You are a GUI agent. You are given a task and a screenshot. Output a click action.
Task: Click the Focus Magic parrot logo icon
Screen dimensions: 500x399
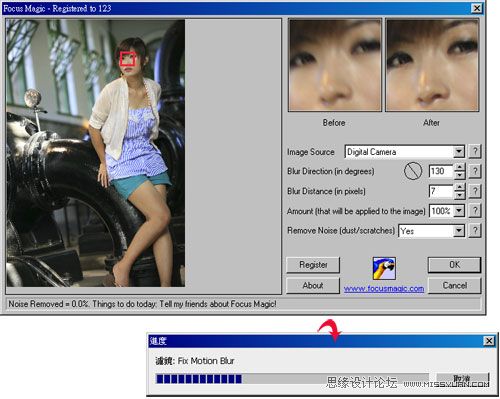coord(384,268)
